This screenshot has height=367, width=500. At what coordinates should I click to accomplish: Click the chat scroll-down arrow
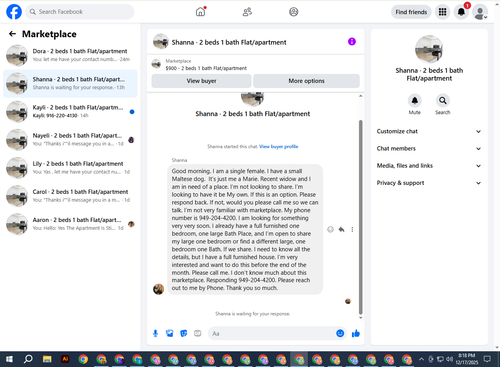[360, 318]
